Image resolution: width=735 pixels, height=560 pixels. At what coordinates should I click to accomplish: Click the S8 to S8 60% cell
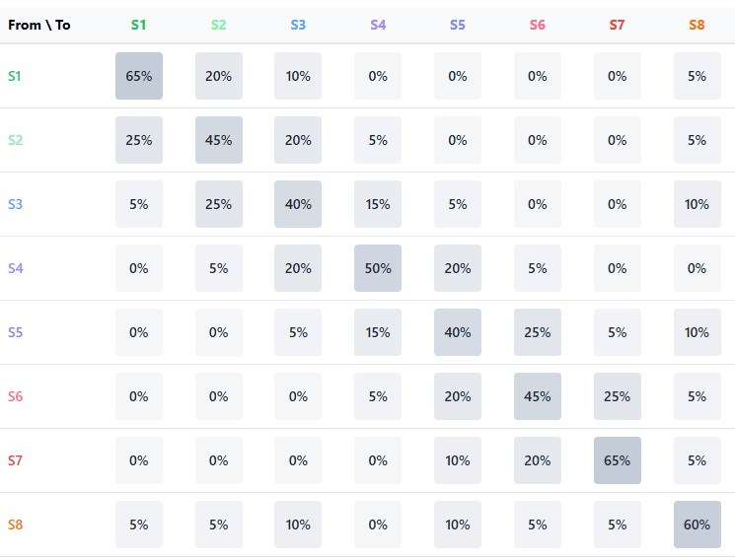pos(698,525)
